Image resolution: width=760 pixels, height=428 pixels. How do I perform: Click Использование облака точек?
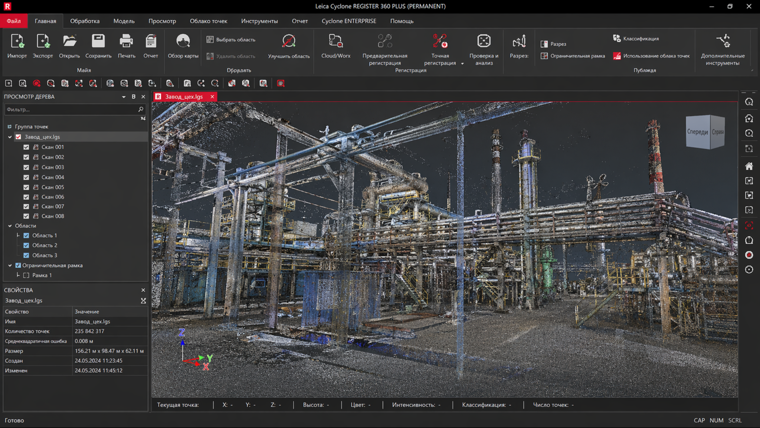click(651, 56)
